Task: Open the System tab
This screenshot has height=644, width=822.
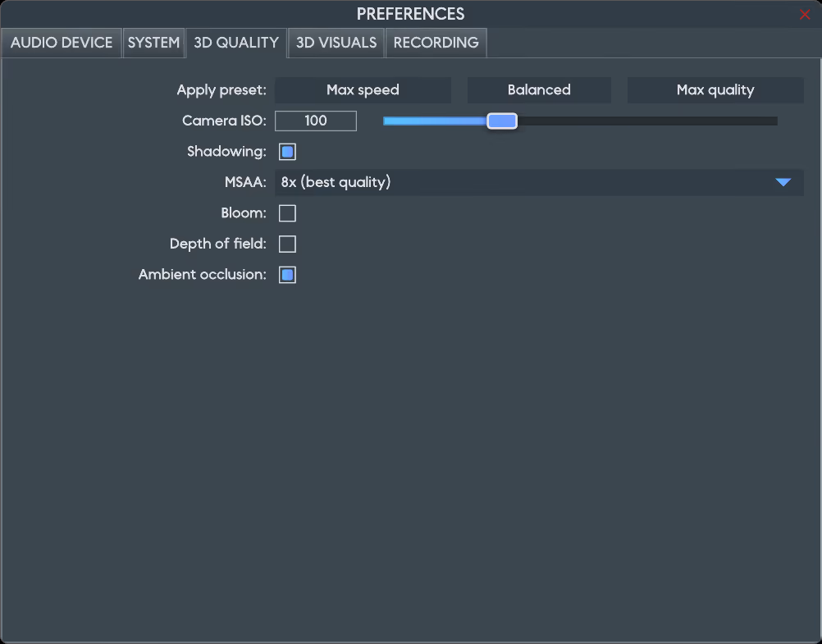Action: coord(153,43)
